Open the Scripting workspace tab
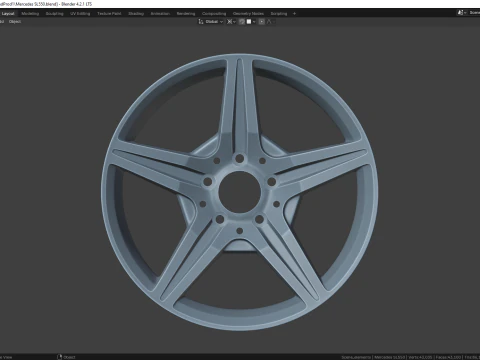480x360 pixels. coord(279,14)
